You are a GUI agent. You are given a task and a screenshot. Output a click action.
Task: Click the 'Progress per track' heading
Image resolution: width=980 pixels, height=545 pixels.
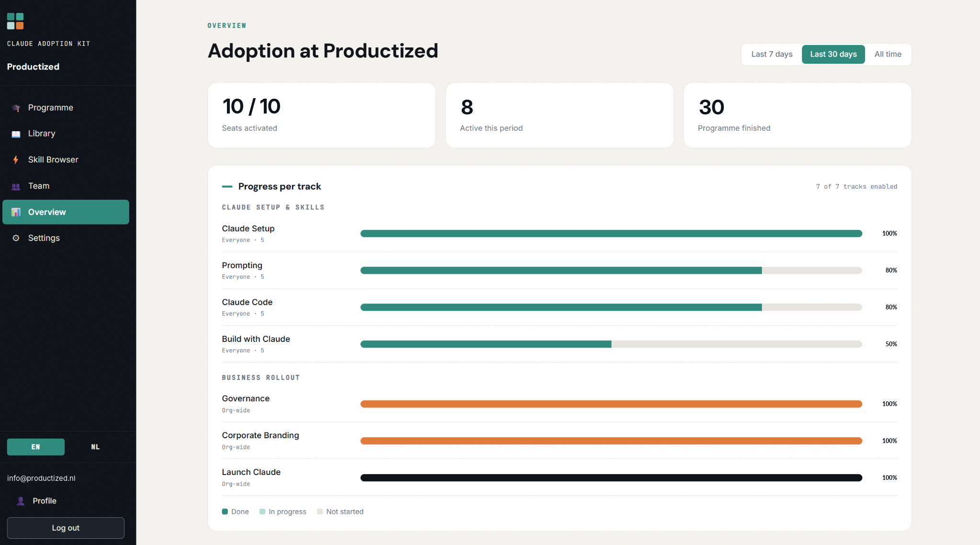pyautogui.click(x=280, y=187)
